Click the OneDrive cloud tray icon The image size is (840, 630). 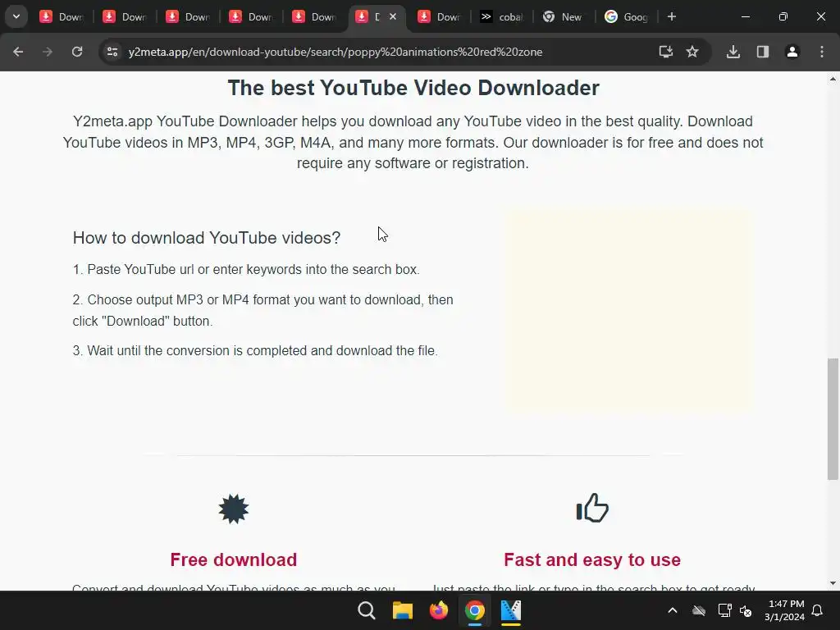[699, 610]
